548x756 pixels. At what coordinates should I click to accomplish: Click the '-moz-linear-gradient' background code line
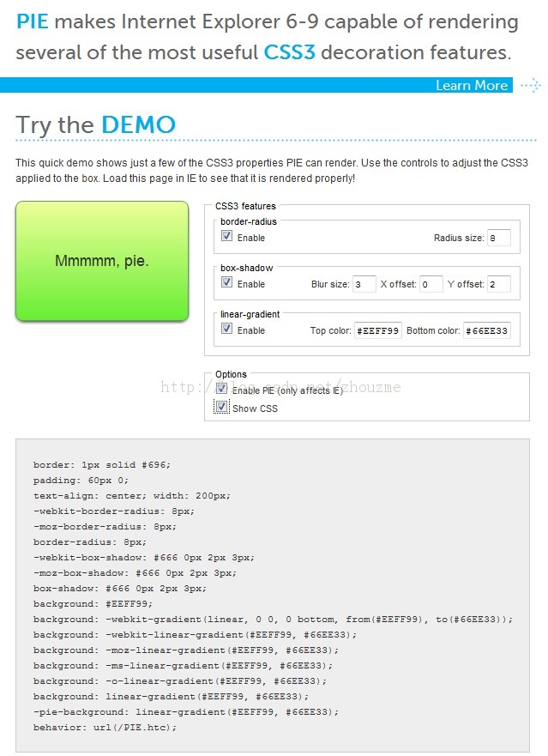click(185, 650)
